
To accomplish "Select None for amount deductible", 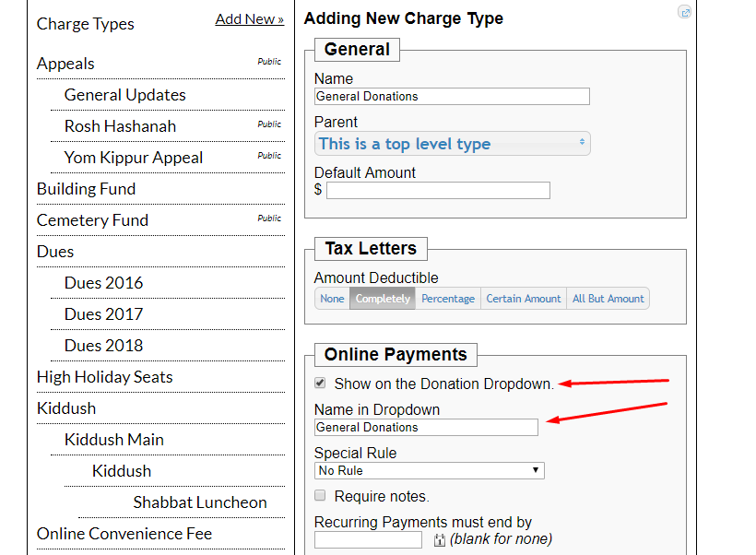I will pos(332,299).
